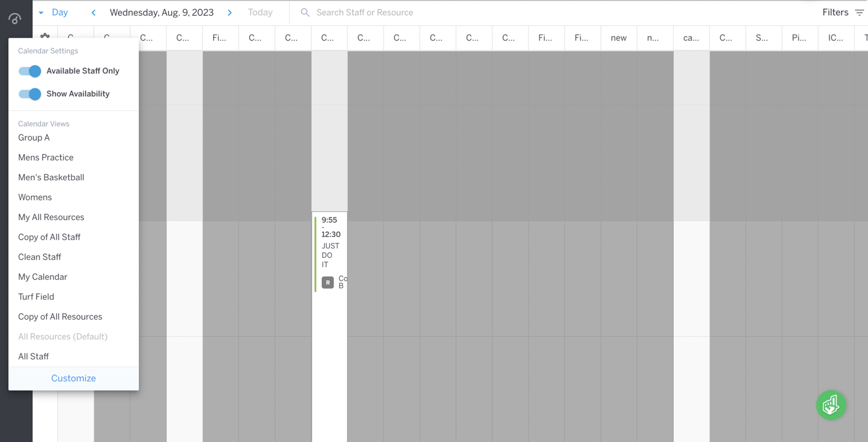The height and width of the screenshot is (442, 868).
Task: Click the green support chat icon
Action: coord(831,405)
